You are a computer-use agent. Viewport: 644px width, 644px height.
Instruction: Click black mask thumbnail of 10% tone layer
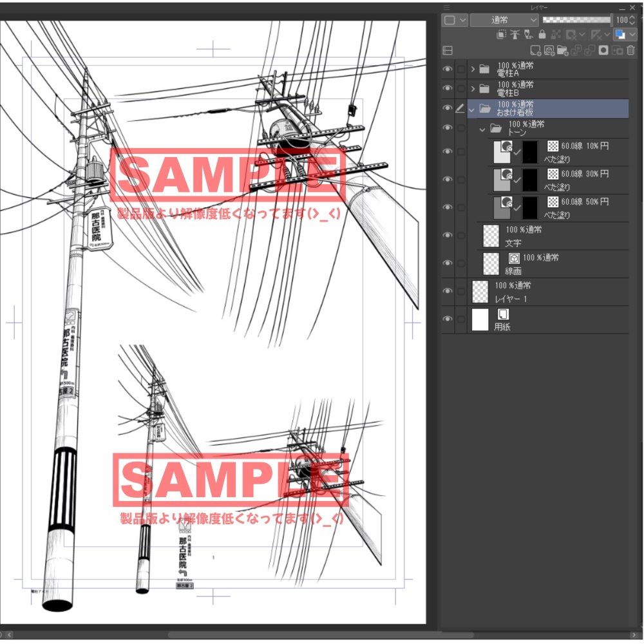tap(529, 152)
